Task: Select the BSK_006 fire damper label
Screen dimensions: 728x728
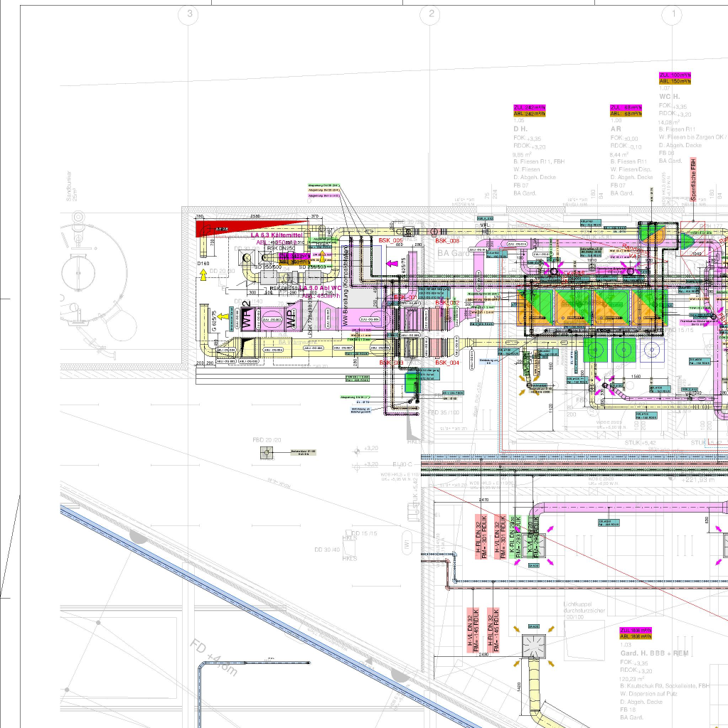Action: [x=447, y=241]
